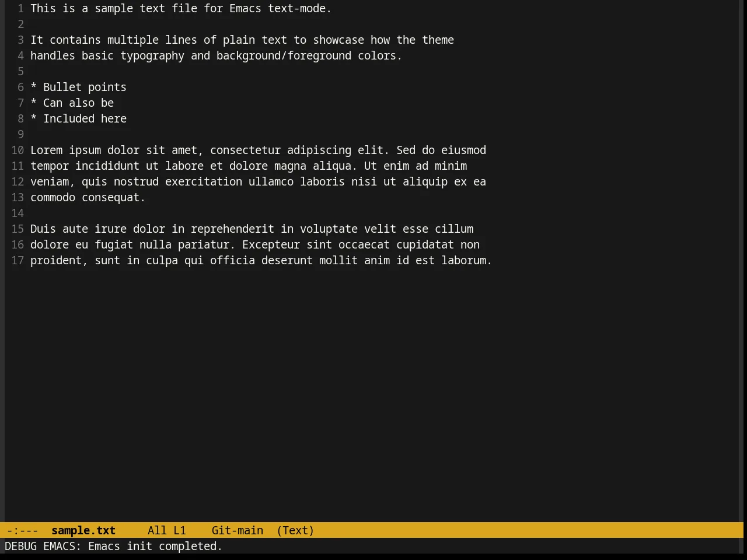The image size is (747, 560).
Task: Place cursor on 'Included here' text
Action: click(x=85, y=118)
